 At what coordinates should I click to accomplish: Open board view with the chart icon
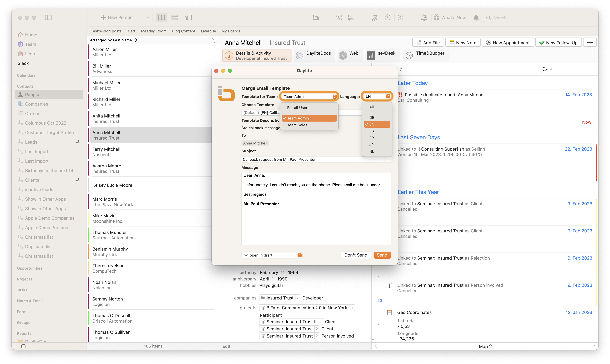point(188,17)
